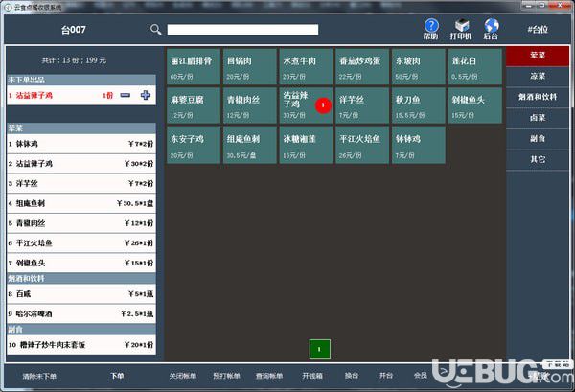Select ordered row 10 糟辣子炒牛肉末套饭
Image resolution: width=575 pixels, height=392 pixels.
(x=81, y=345)
